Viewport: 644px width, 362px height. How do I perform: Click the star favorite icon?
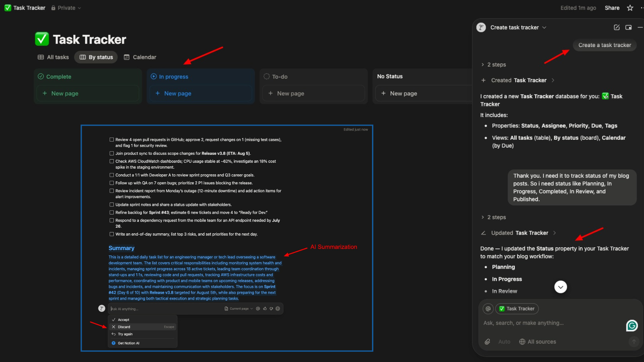click(630, 8)
